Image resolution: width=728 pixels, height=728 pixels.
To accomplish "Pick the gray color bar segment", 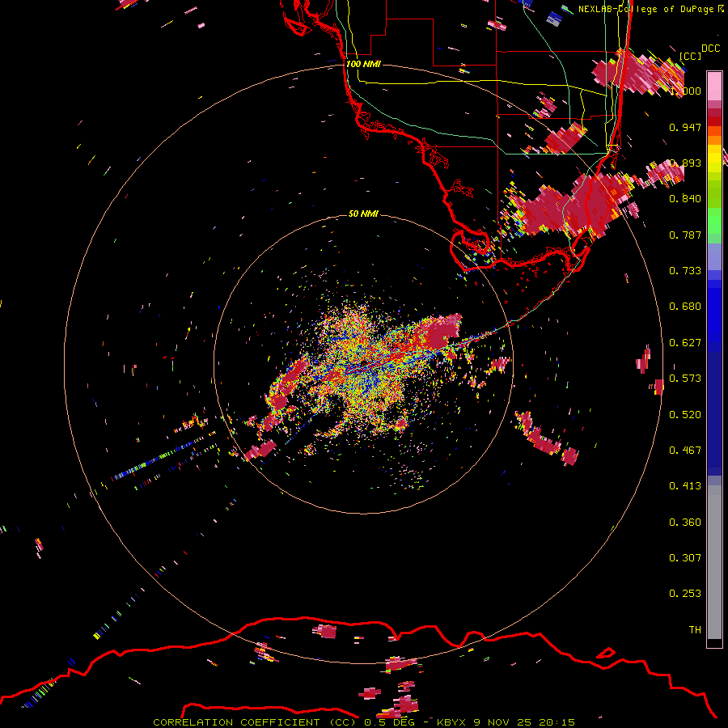I will 714,562.
